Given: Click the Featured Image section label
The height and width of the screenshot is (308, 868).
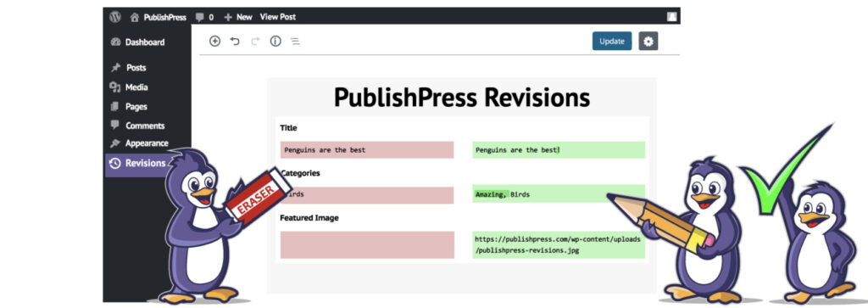Looking at the screenshot, I should (309, 218).
